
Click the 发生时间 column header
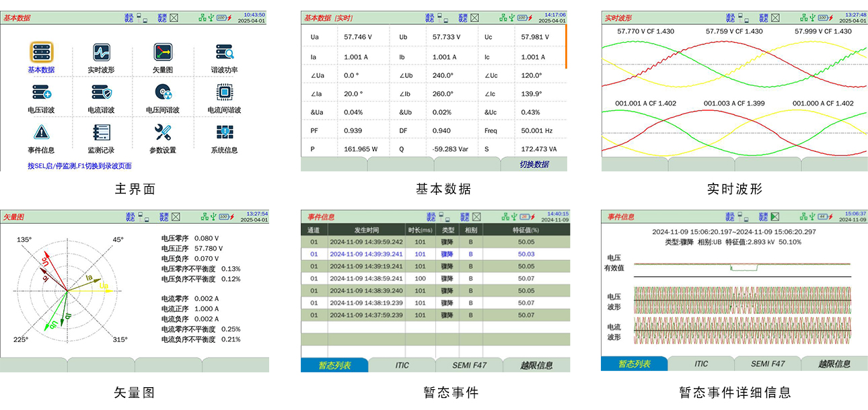pos(366,230)
